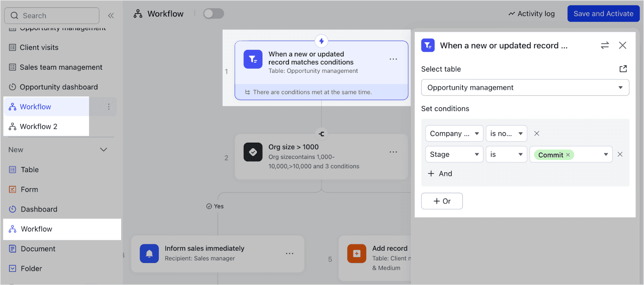Open the Stage field dropdown
Viewport: 644px width, 285px height.
[x=454, y=154]
